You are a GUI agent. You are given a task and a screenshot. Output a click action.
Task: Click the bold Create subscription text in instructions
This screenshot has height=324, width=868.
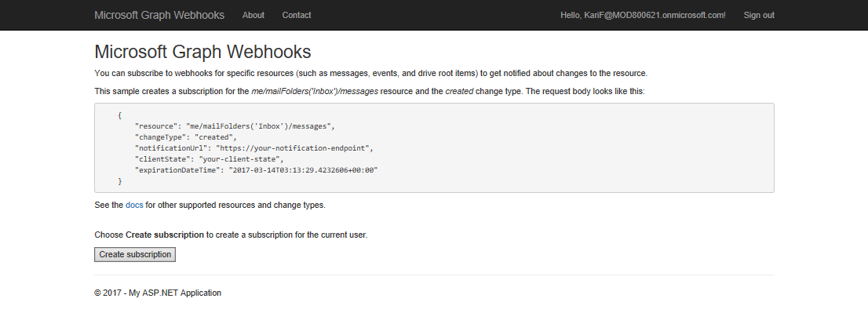coord(164,235)
